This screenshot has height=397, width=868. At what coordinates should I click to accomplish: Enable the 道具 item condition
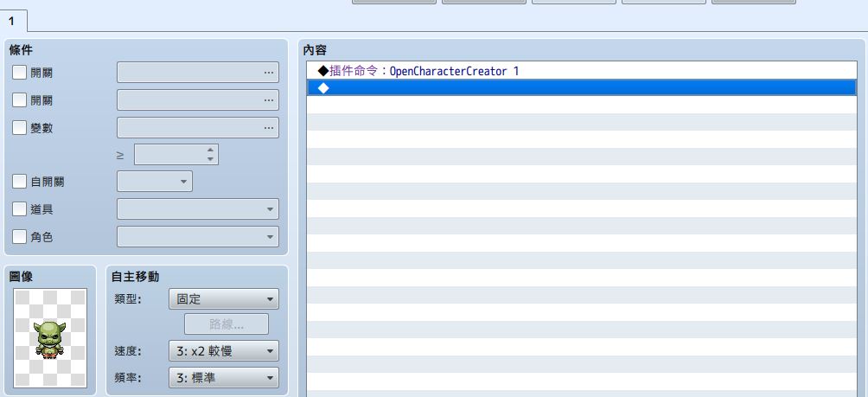[x=19, y=208]
